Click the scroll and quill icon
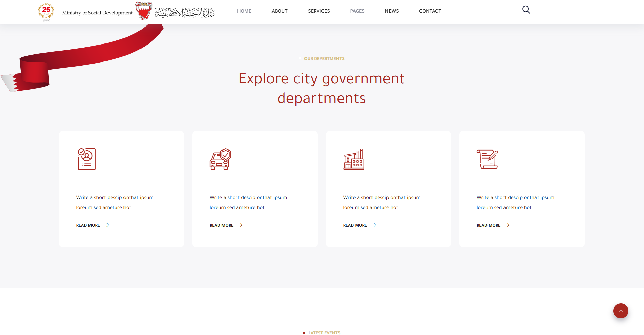Screen dimensions: 644x335 point(487,159)
